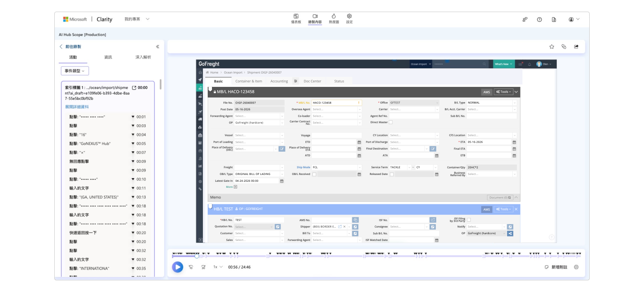Open the Latest Gate In calendar icon
The image size is (644, 292).
pos(282,181)
